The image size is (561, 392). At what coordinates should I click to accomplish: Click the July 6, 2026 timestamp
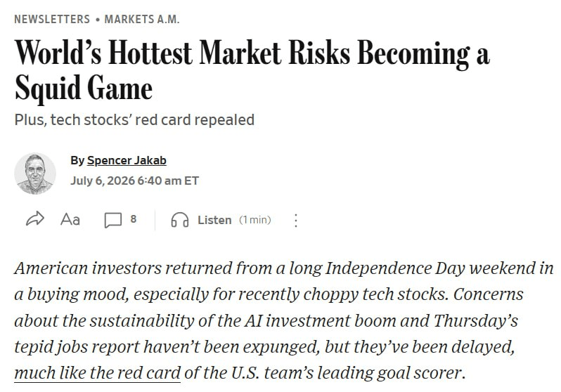click(134, 181)
